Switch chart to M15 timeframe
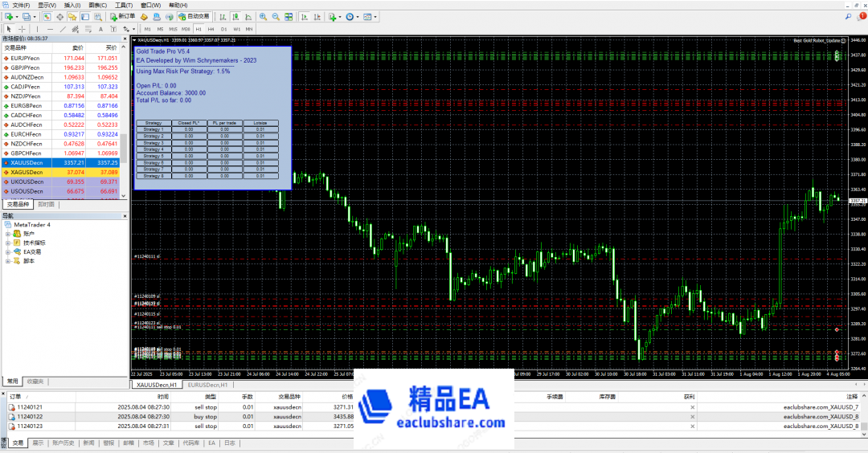The height and width of the screenshot is (453, 868). click(173, 29)
